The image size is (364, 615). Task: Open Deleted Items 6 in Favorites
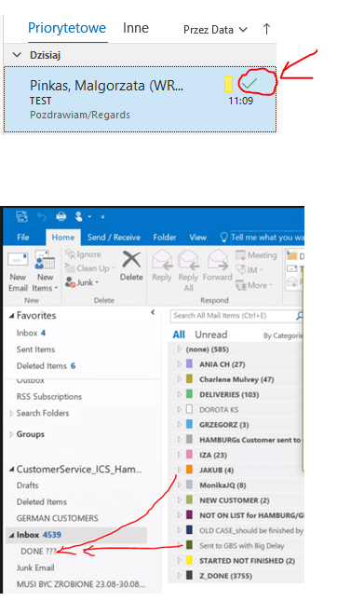pos(46,366)
